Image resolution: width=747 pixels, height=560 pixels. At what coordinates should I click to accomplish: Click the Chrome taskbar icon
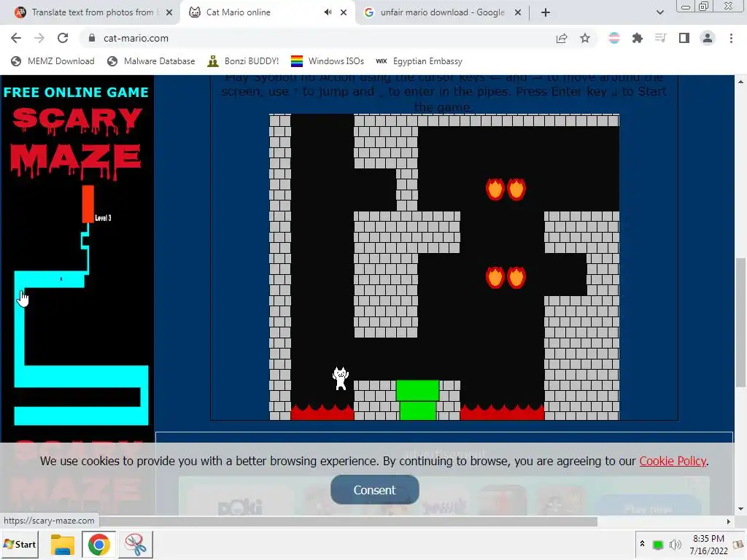click(x=98, y=544)
